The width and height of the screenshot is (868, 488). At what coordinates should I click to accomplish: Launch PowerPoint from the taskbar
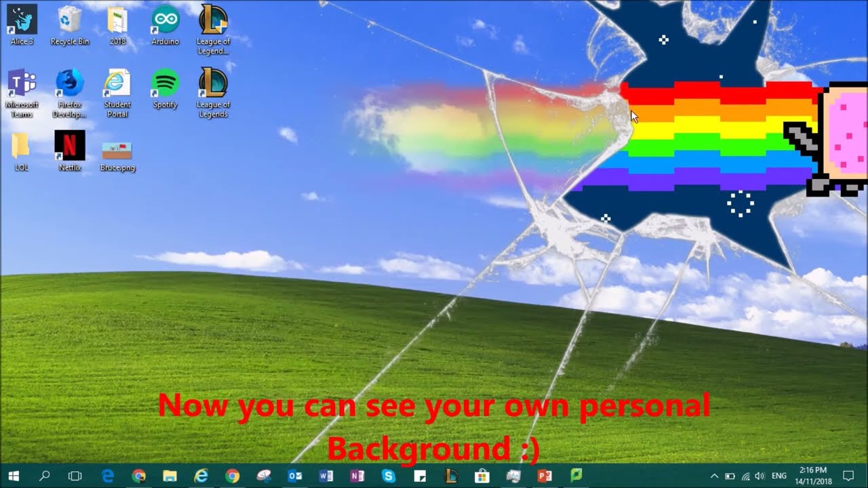point(545,476)
